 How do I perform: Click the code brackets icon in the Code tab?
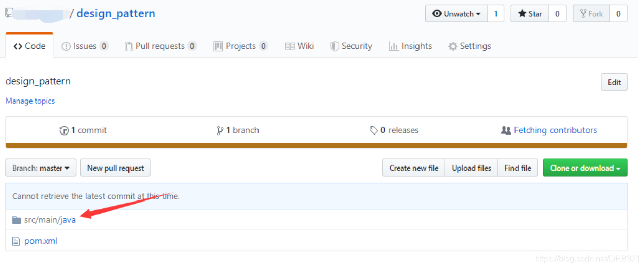tap(17, 46)
